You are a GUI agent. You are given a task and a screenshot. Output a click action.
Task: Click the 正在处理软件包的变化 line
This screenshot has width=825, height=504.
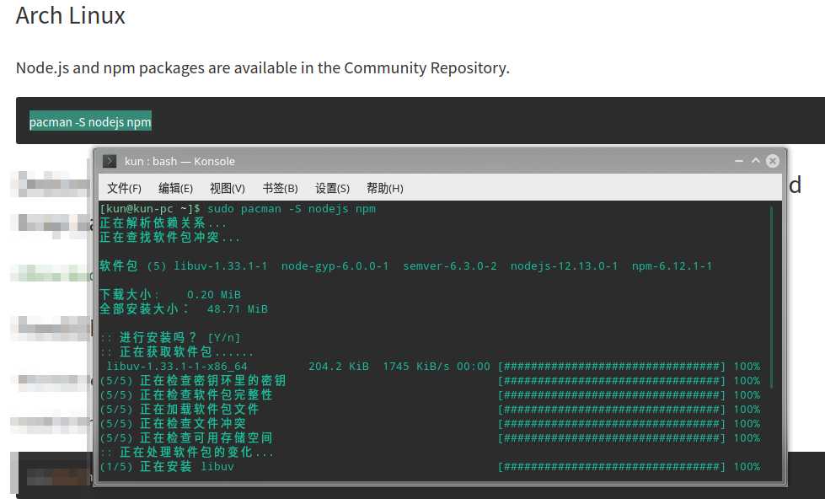tap(187, 452)
